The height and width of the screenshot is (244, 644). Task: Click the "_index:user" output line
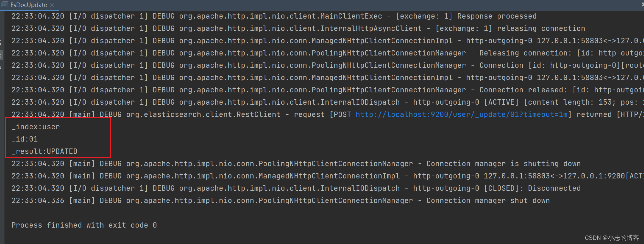[36, 127]
